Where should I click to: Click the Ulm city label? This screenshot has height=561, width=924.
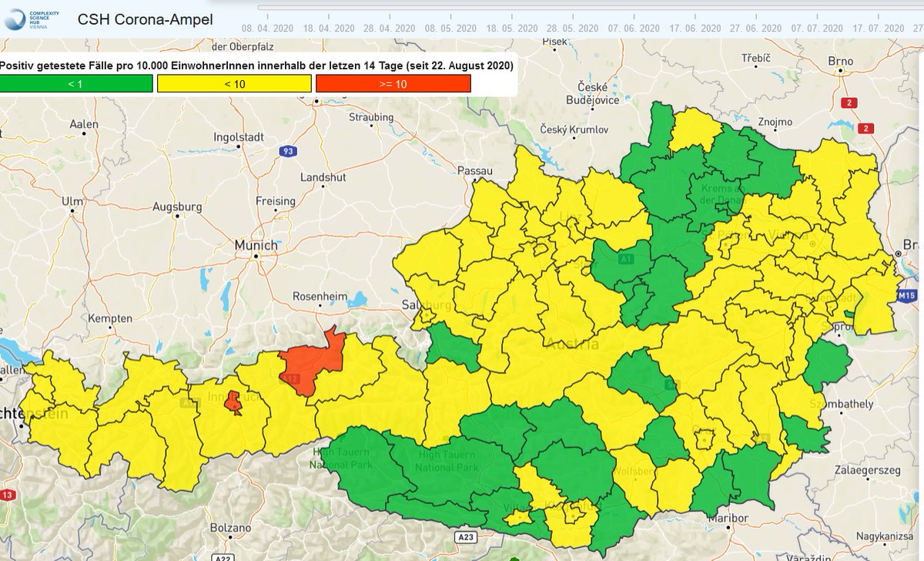72,201
